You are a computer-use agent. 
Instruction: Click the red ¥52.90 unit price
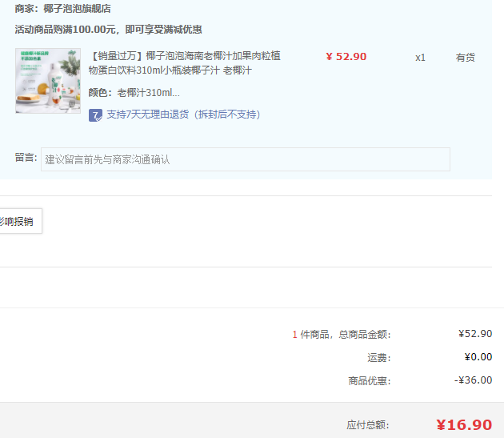346,57
